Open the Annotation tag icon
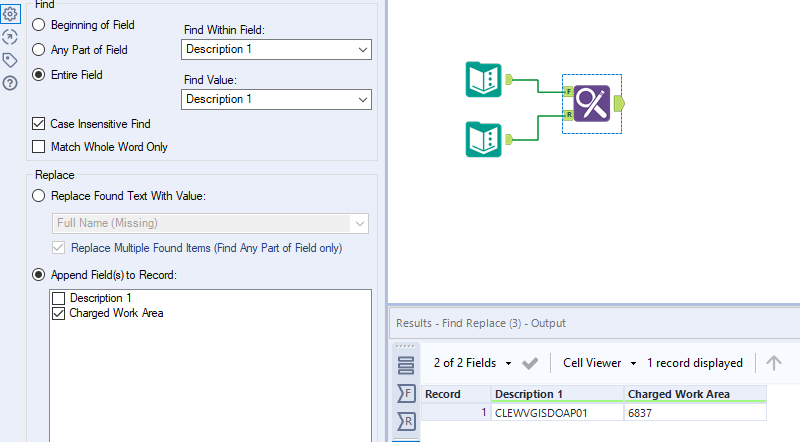Viewport: 800px width, 442px height. [10, 60]
